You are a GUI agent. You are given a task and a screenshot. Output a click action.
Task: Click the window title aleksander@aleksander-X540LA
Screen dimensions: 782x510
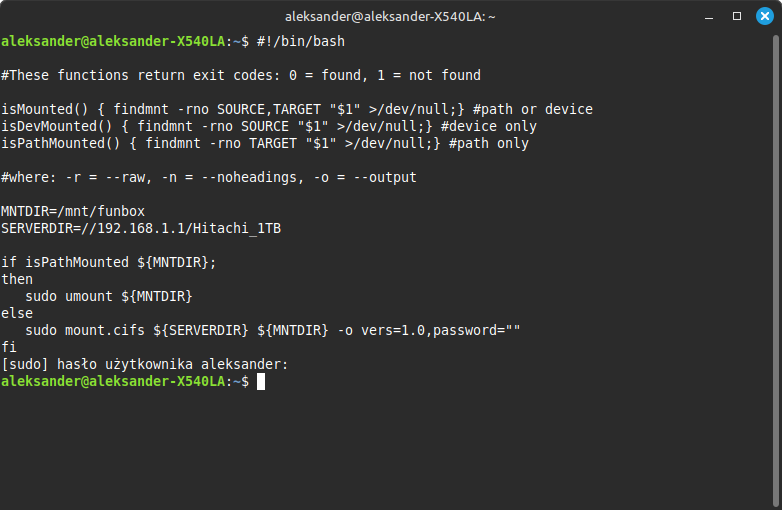click(x=390, y=16)
